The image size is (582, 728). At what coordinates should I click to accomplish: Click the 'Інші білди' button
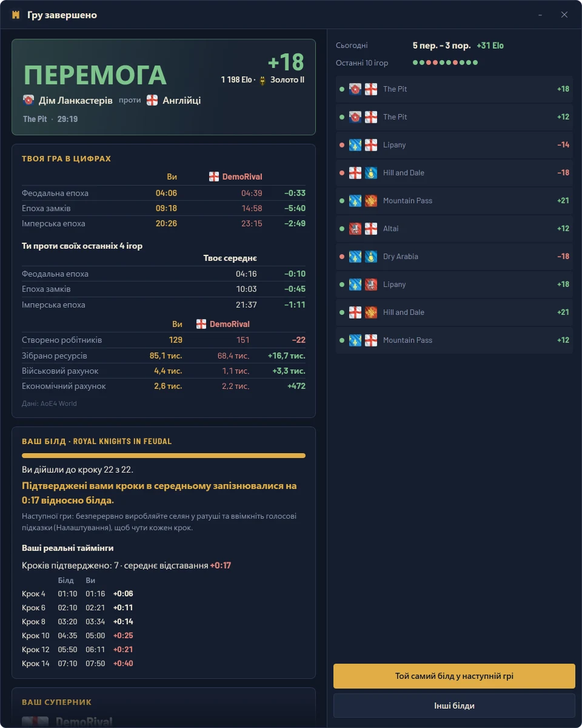[454, 706]
